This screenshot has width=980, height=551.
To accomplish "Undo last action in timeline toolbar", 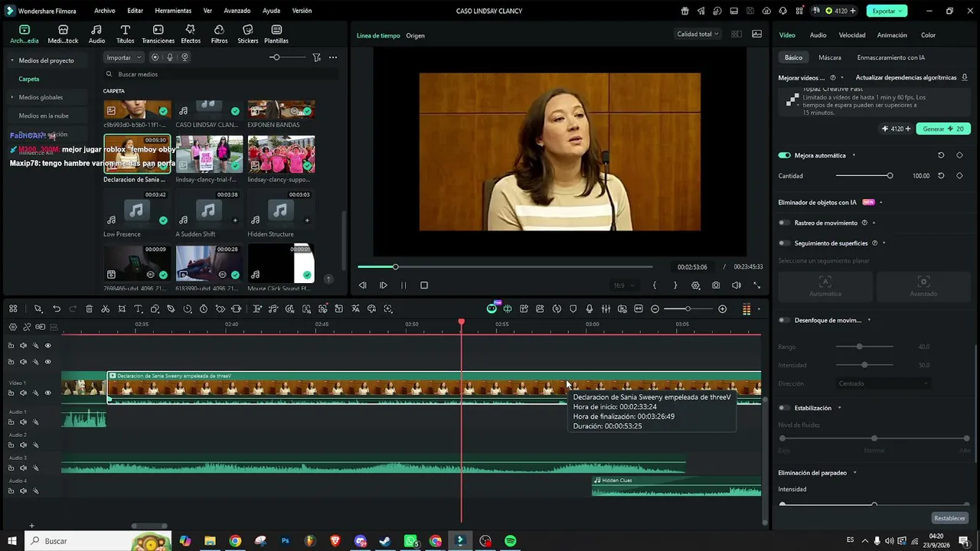I will click(x=57, y=308).
